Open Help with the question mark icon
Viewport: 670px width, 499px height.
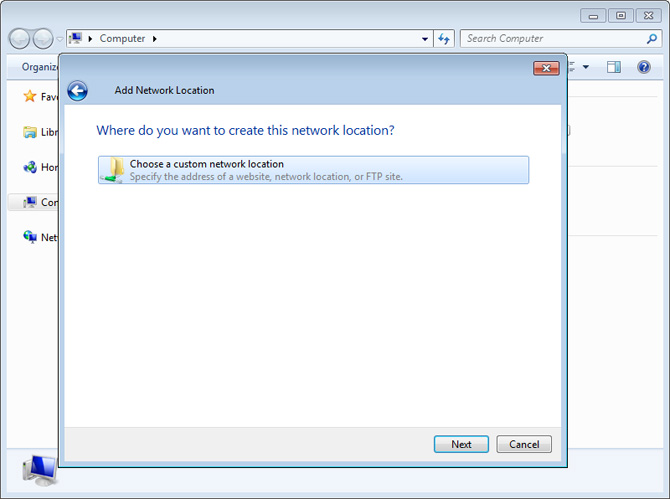pos(644,67)
